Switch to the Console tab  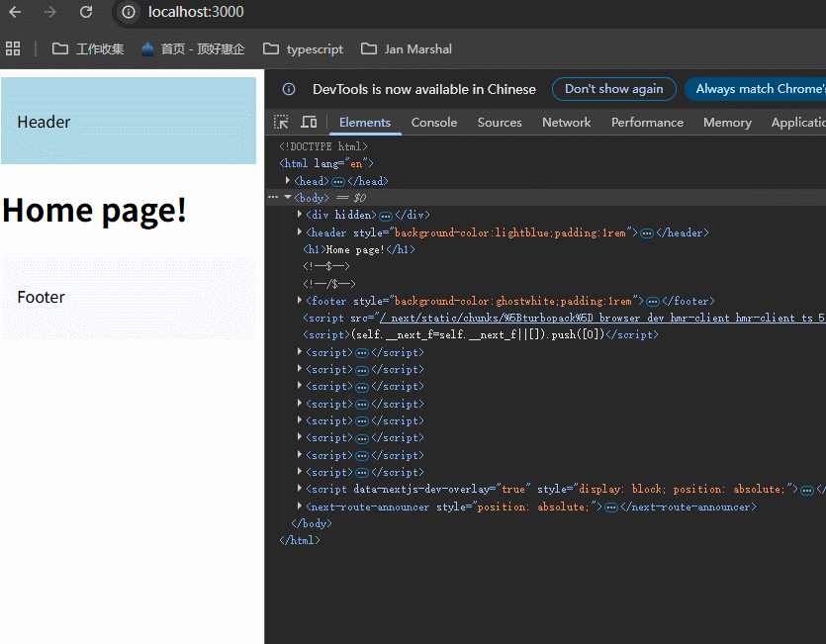(434, 123)
